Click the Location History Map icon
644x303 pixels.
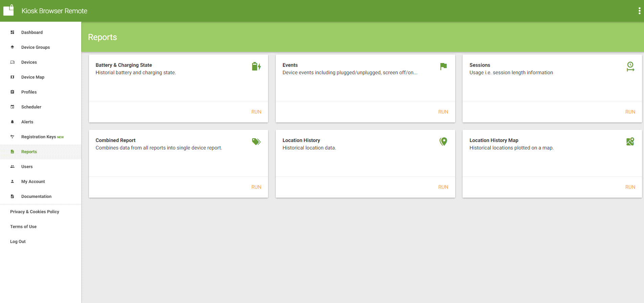tap(630, 142)
